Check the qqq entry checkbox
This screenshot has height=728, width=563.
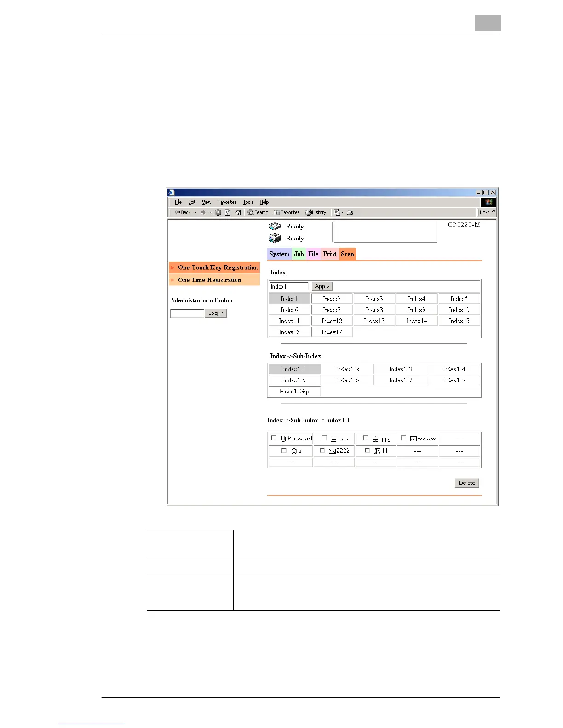(x=366, y=438)
